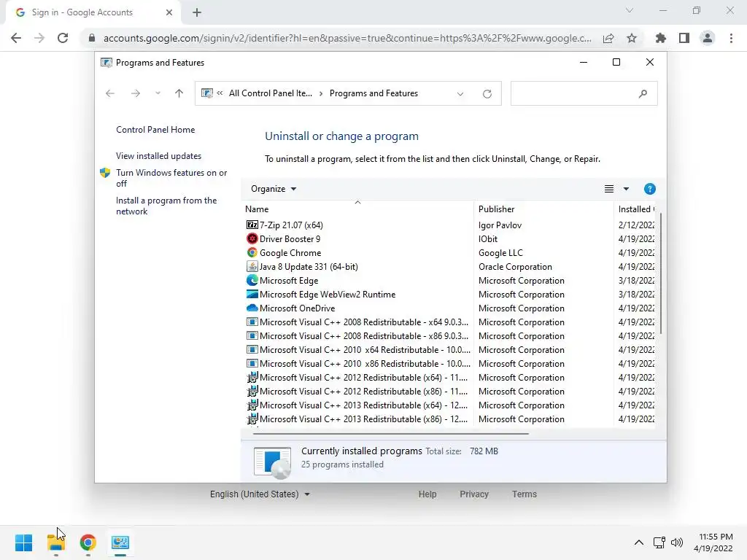The image size is (747, 560).
Task: Open the Chrome side panel icon
Action: [684, 38]
